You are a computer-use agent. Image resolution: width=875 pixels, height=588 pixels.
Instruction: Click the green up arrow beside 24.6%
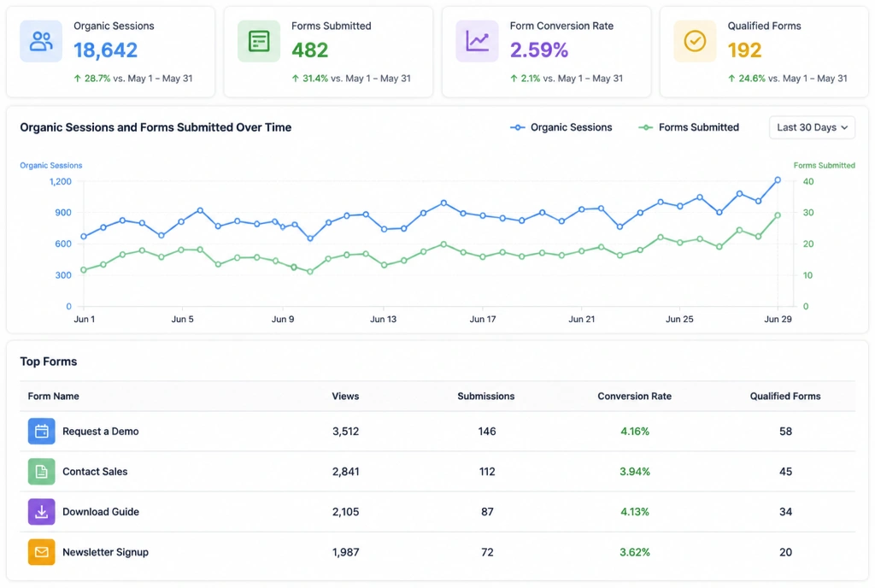point(731,79)
